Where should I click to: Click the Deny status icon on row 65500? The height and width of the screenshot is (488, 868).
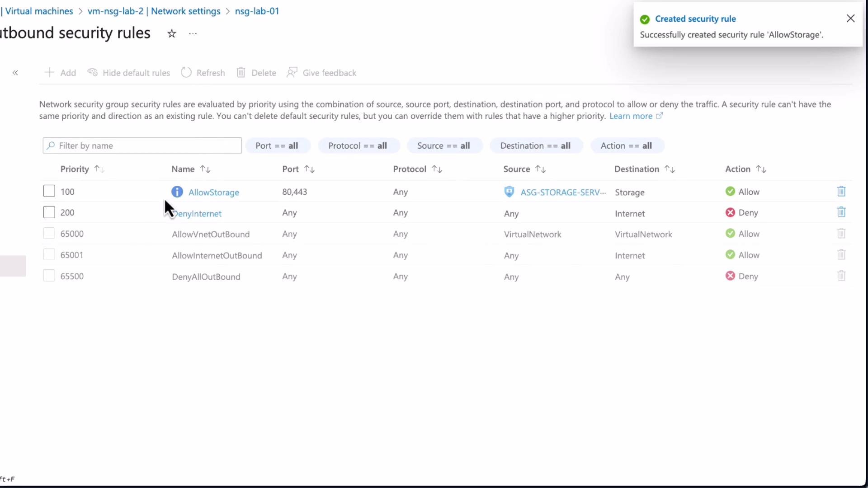point(730,276)
